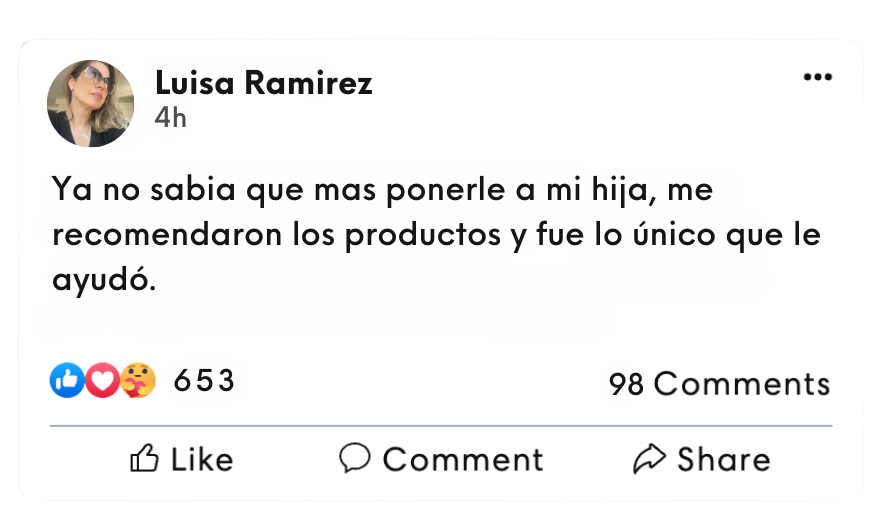Click the post line starting 'Ya no sabia'
888x516 pixels.
382,189
